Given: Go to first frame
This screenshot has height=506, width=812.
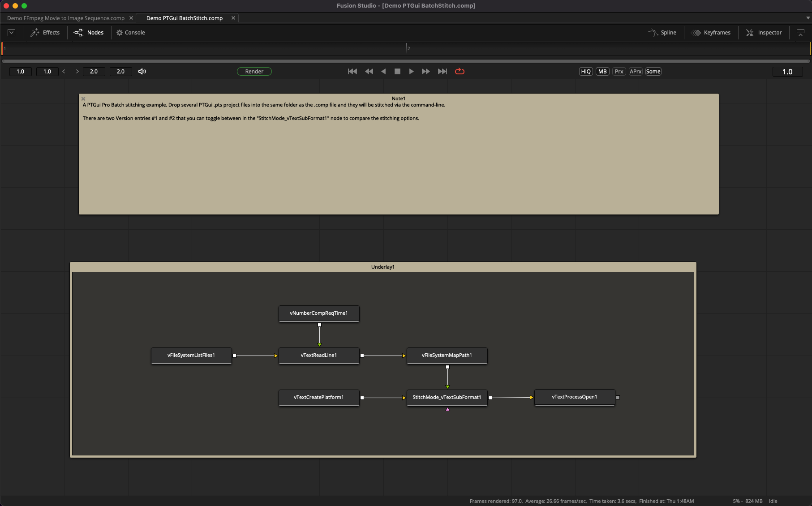Looking at the screenshot, I should pos(352,72).
